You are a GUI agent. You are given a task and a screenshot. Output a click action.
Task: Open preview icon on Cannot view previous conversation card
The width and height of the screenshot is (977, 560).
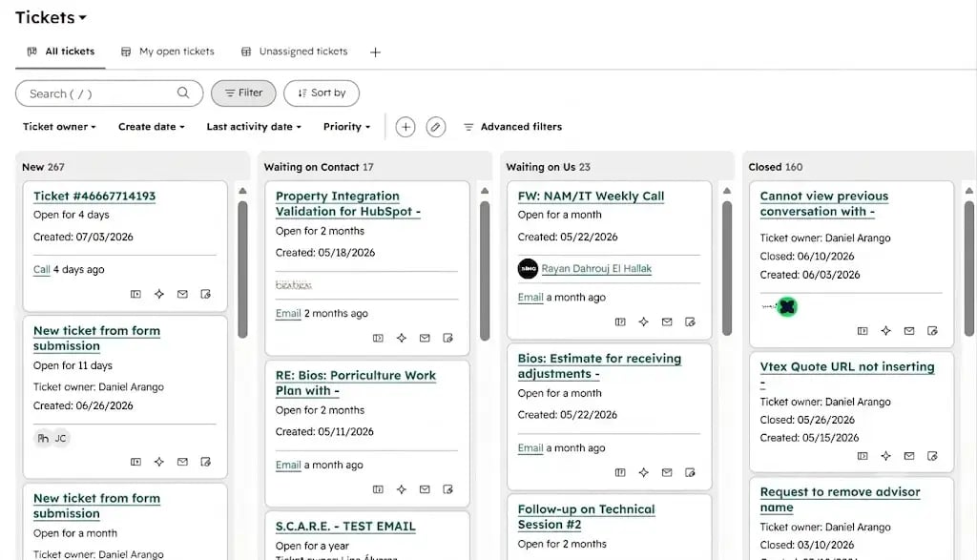863,331
